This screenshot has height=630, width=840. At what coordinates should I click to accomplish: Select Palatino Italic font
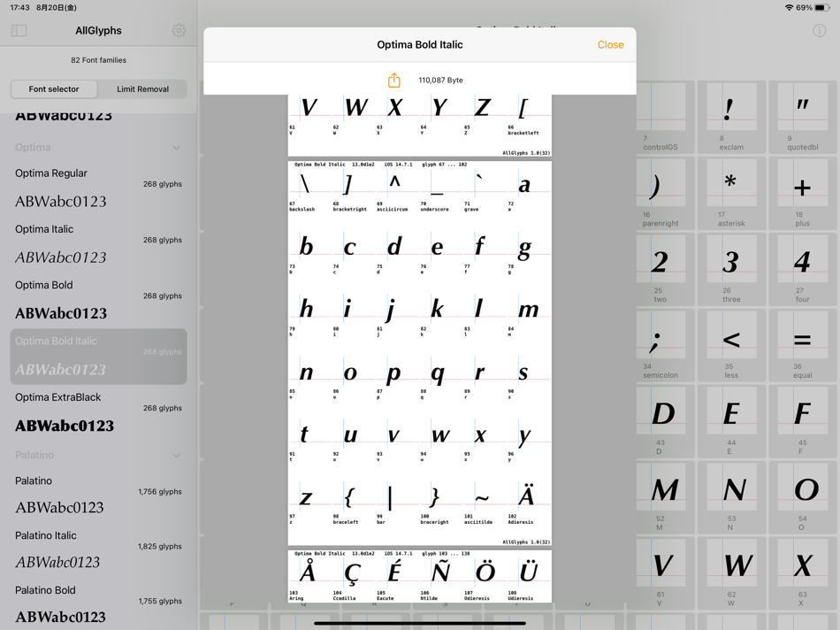[x=98, y=549]
